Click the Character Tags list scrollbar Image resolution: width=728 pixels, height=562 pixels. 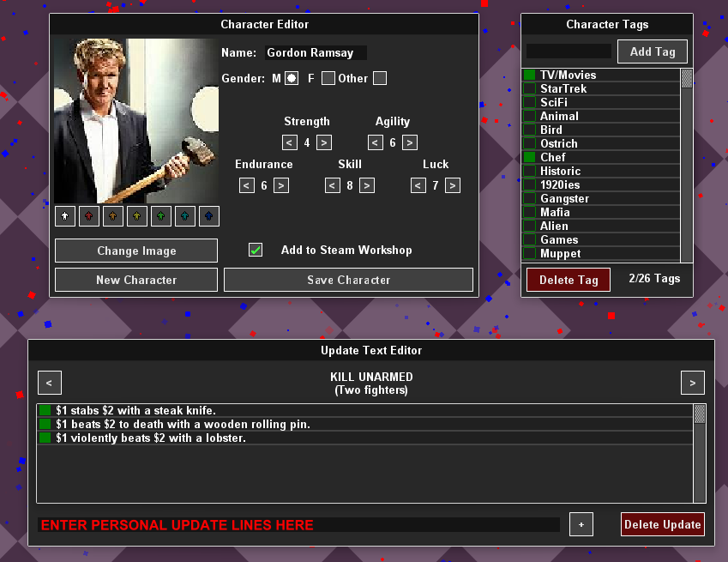687,165
